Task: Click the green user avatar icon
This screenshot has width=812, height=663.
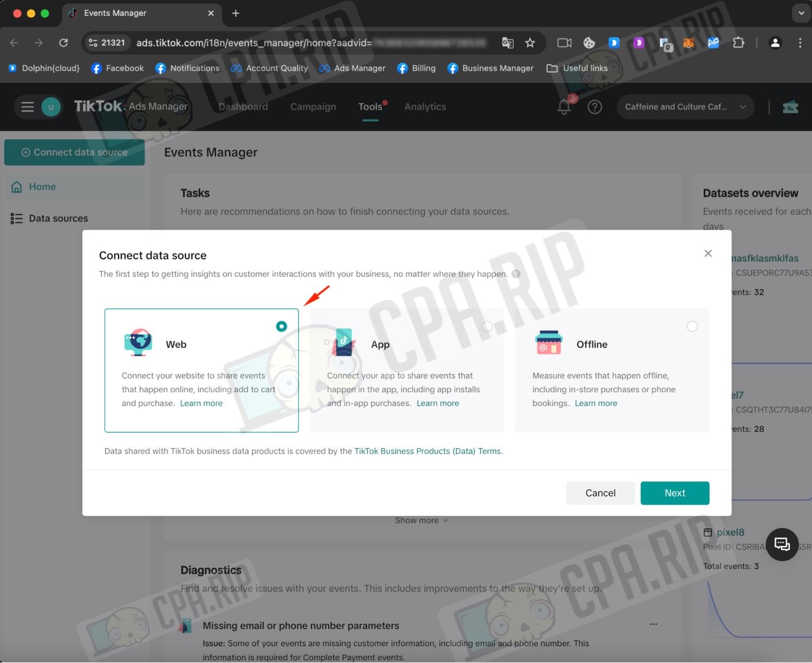Action: point(51,107)
